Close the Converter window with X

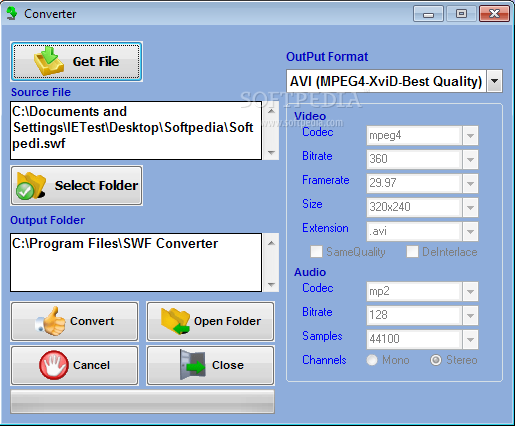click(x=494, y=14)
